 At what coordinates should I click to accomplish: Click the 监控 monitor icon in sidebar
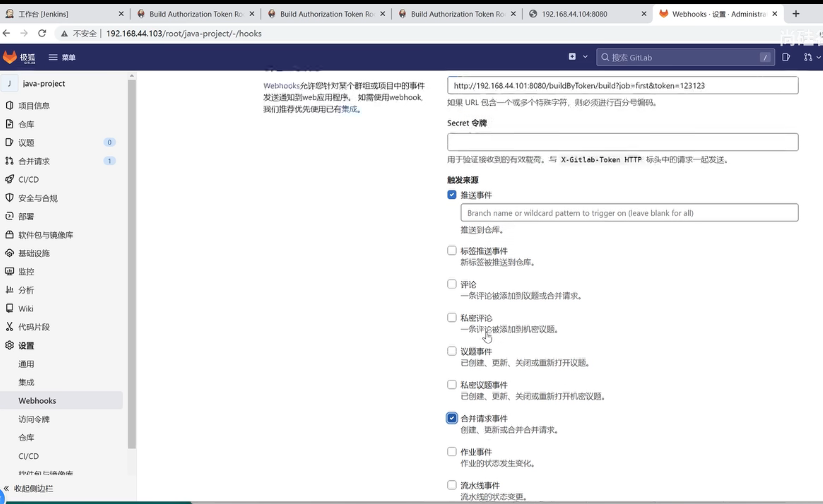coord(9,271)
